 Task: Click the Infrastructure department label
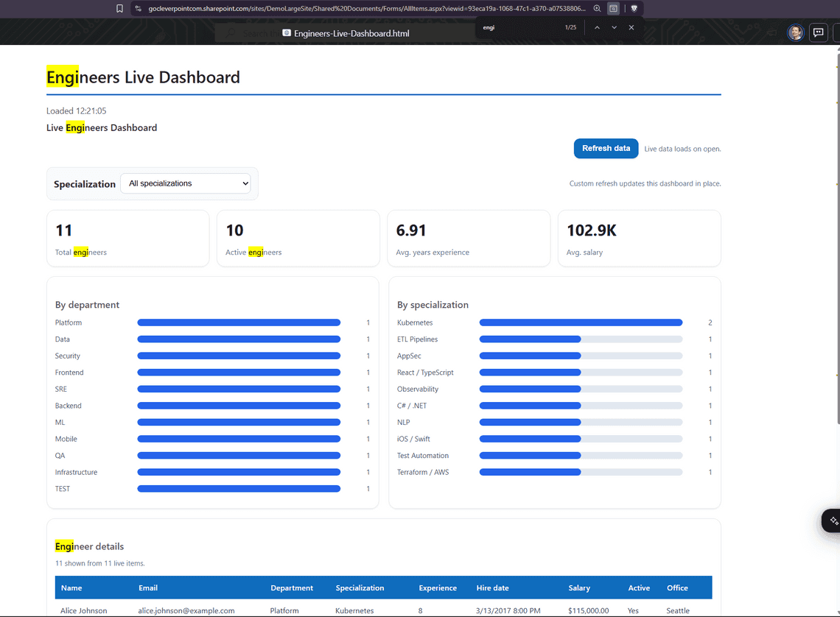pos(76,472)
